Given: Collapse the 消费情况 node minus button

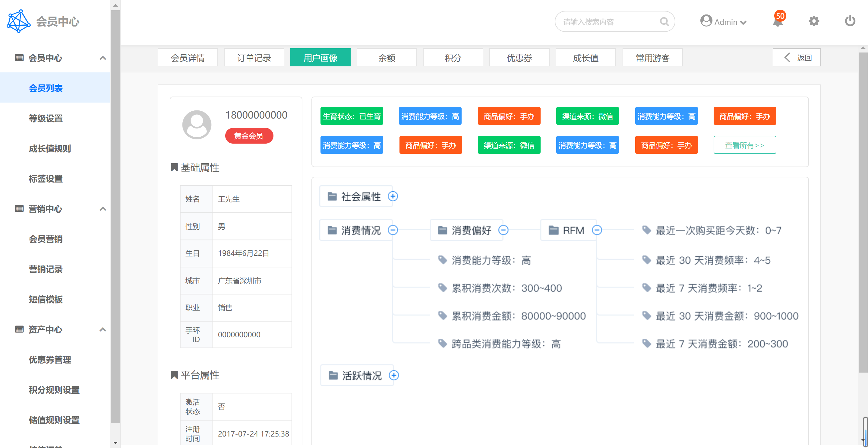Looking at the screenshot, I should click(x=393, y=230).
